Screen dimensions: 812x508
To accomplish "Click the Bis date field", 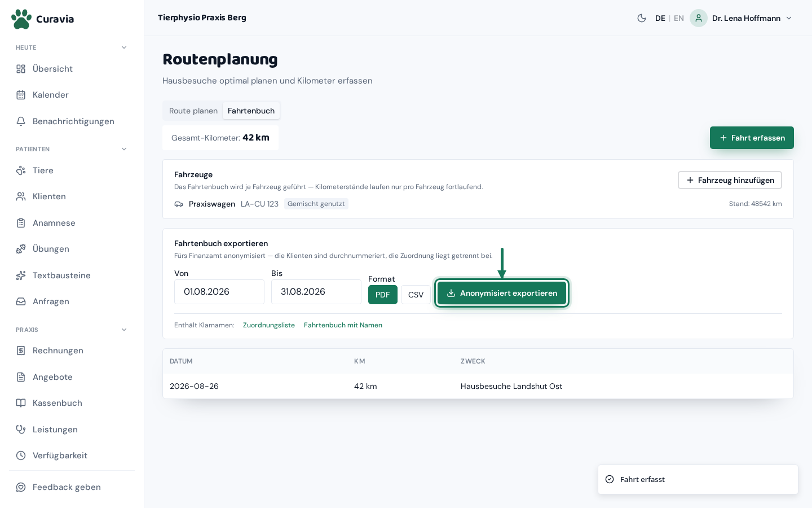I will (316, 292).
